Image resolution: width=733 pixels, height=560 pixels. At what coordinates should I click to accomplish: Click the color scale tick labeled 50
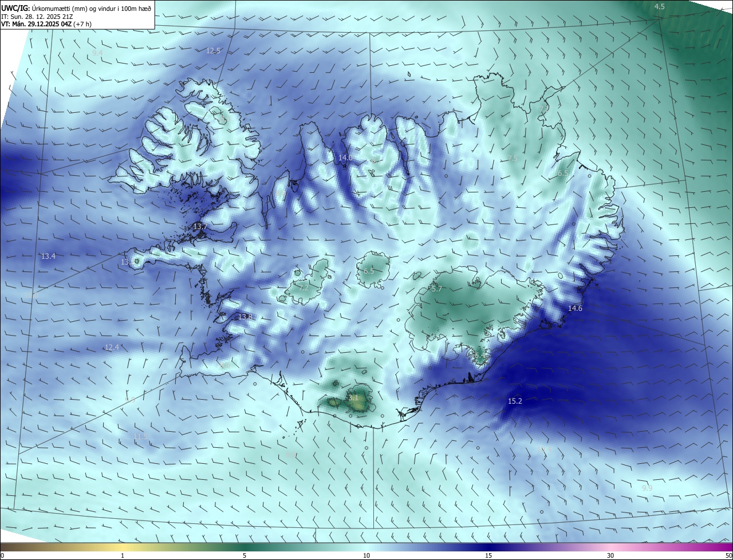(728, 555)
